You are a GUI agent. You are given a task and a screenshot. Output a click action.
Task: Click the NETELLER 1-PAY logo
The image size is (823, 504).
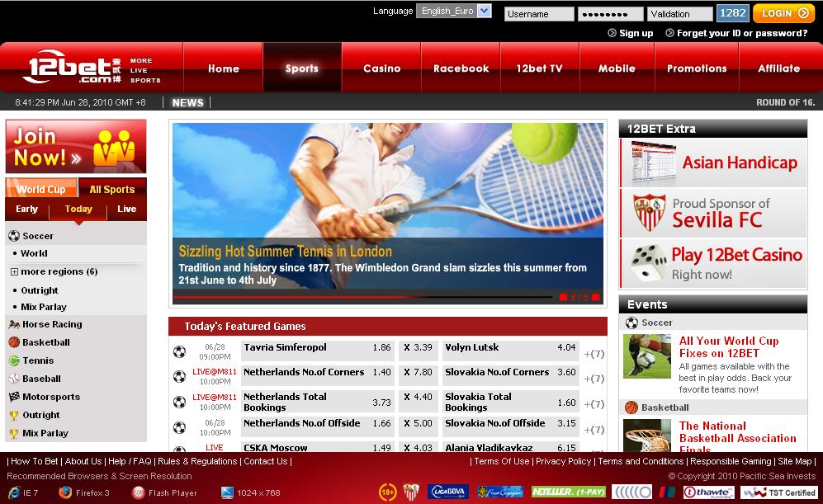coord(569,492)
